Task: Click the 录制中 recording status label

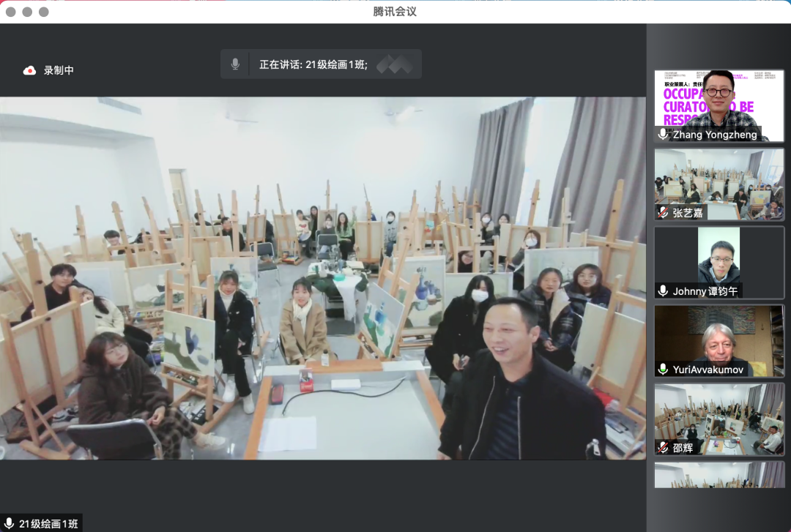Action: [59, 70]
